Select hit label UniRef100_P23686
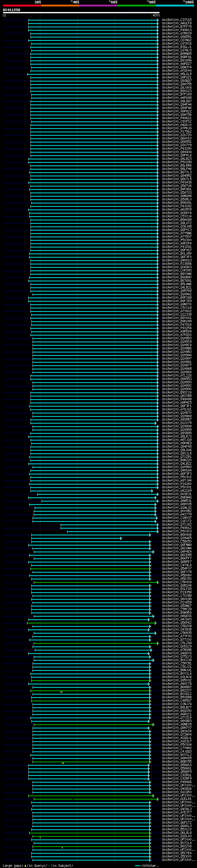Viewport: 197px width, 868px height. tap(177, 264)
